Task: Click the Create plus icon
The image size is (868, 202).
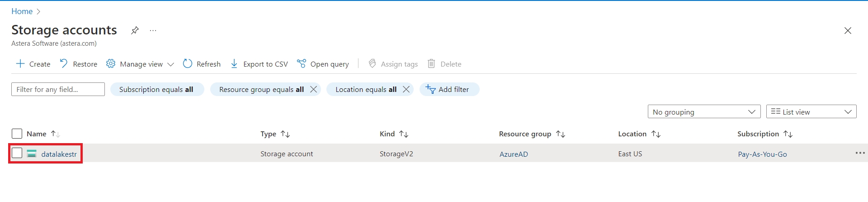Action: (x=20, y=64)
